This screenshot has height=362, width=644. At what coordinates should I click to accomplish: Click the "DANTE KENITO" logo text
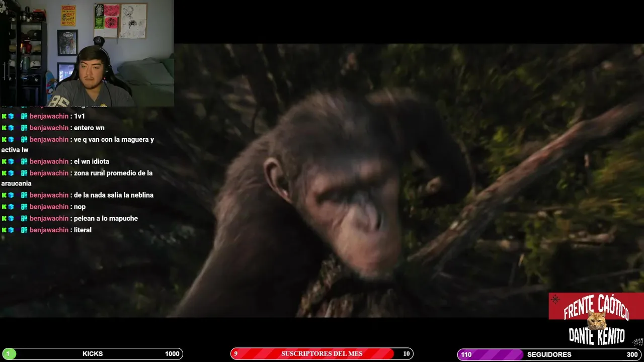(597, 336)
